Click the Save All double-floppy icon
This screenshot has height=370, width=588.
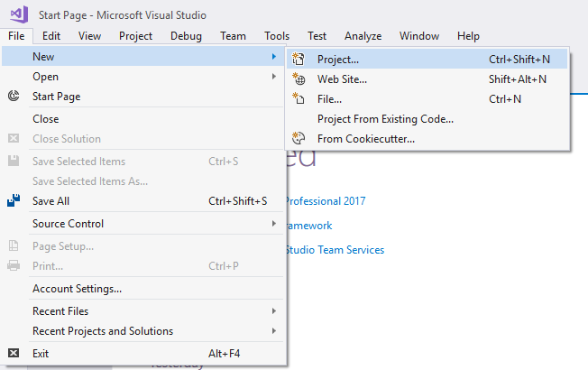14,200
